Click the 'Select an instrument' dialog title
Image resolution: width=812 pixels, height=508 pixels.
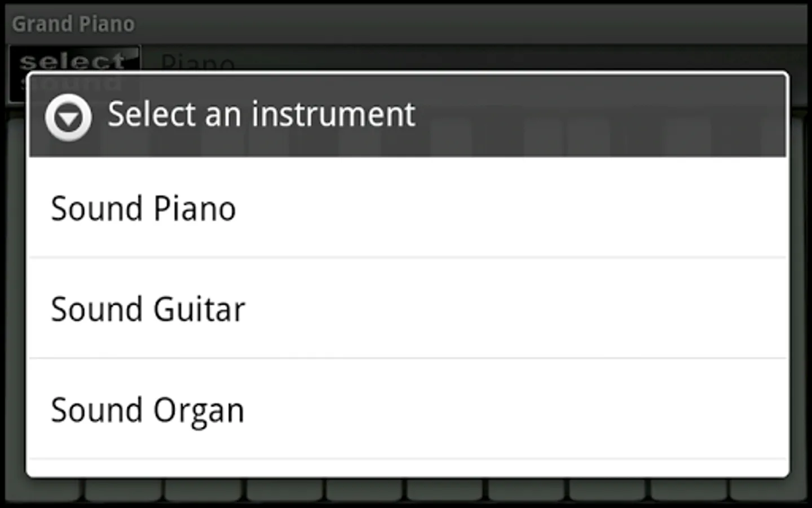click(x=261, y=115)
